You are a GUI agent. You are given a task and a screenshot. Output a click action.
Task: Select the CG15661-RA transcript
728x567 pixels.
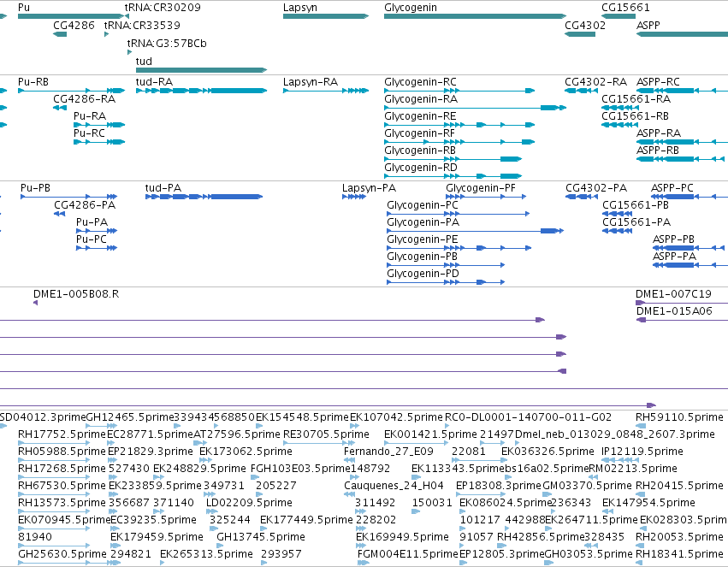(x=620, y=108)
